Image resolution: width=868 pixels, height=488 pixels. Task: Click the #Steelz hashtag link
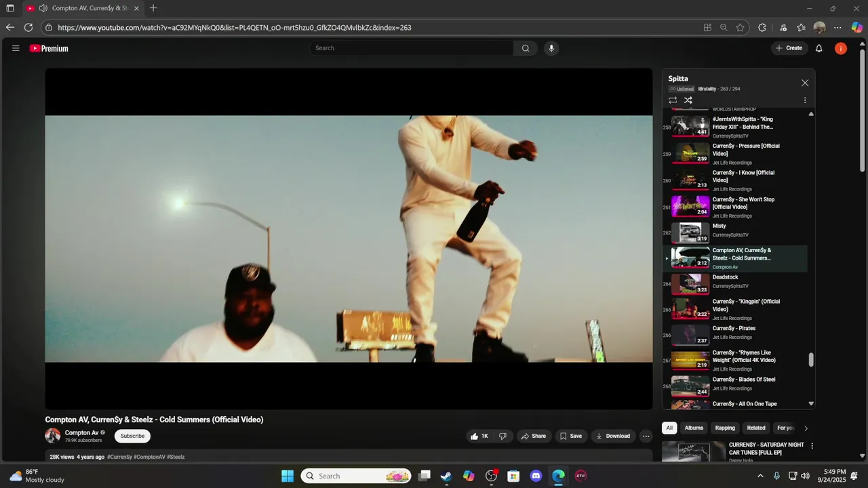click(176, 457)
